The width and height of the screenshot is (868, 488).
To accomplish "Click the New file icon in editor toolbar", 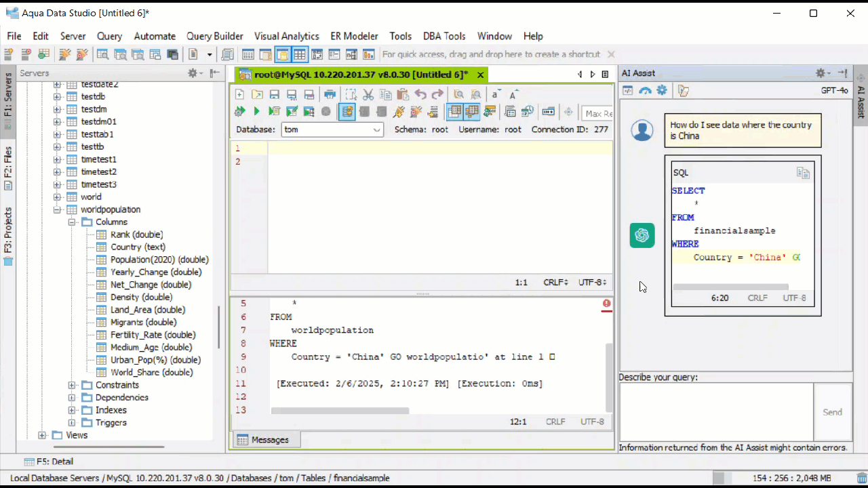I will click(239, 95).
